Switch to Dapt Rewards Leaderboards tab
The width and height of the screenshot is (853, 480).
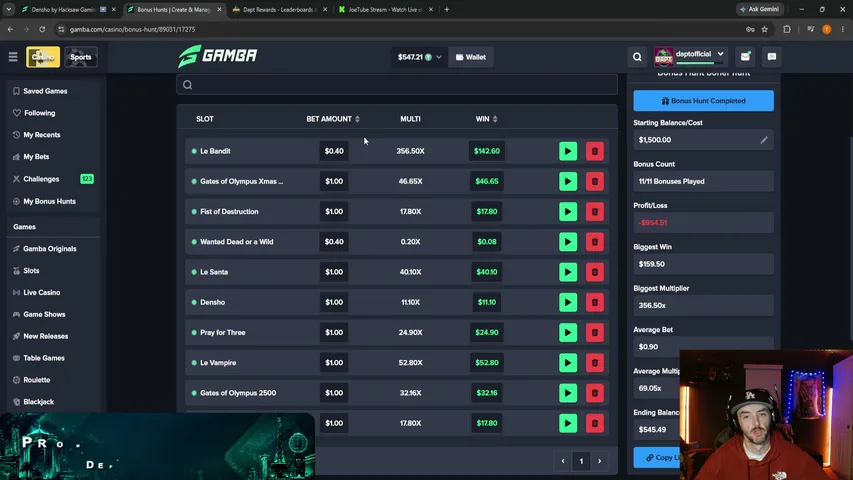(x=280, y=9)
